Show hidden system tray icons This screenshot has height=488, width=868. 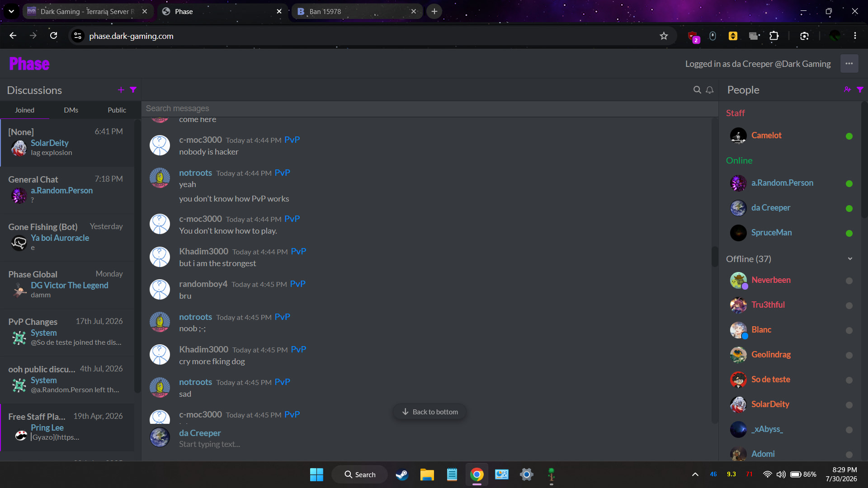pos(695,474)
